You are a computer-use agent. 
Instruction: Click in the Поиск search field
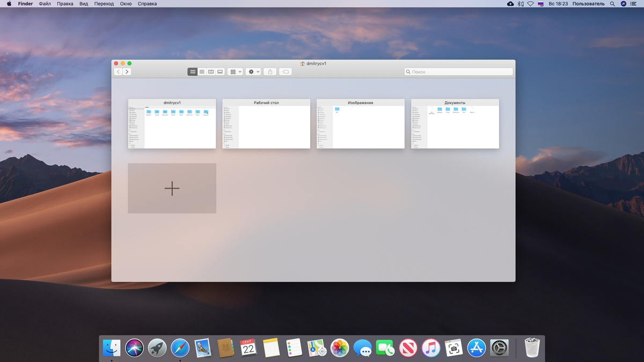[458, 72]
